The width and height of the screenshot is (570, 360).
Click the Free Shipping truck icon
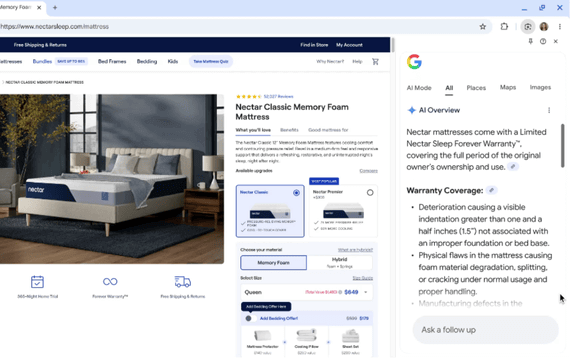pyautogui.click(x=182, y=282)
